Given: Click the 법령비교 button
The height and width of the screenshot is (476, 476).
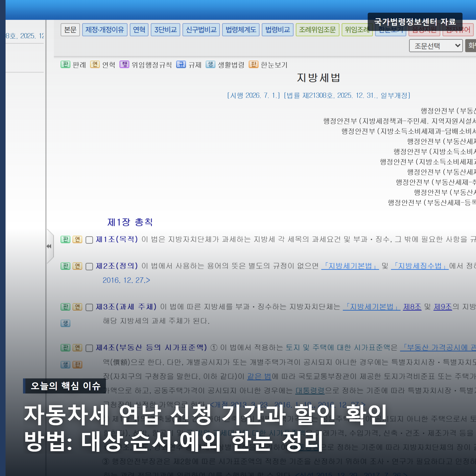Looking at the screenshot, I should click(277, 30).
